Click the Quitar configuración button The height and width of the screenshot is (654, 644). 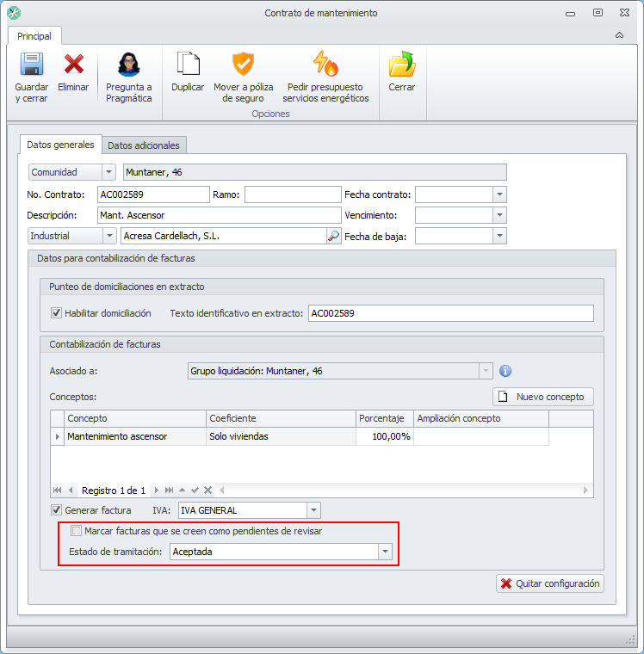(550, 583)
